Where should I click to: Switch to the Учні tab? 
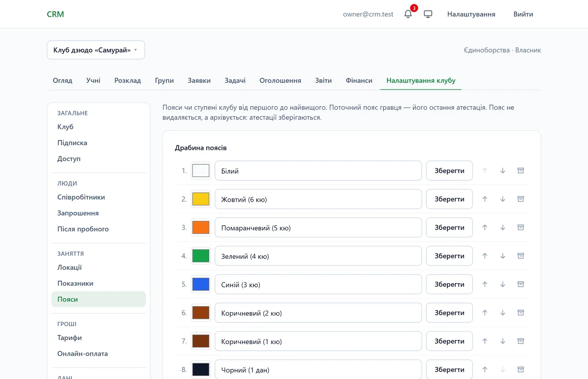pos(93,80)
